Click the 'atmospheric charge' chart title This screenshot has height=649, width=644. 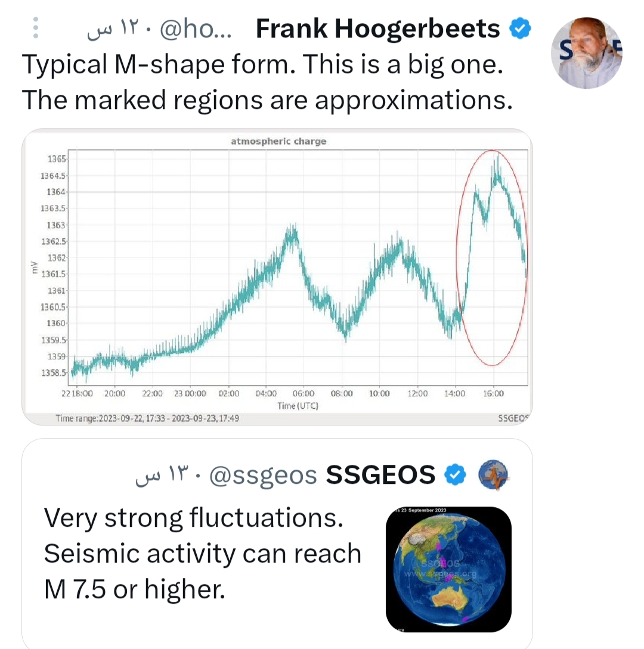278,141
